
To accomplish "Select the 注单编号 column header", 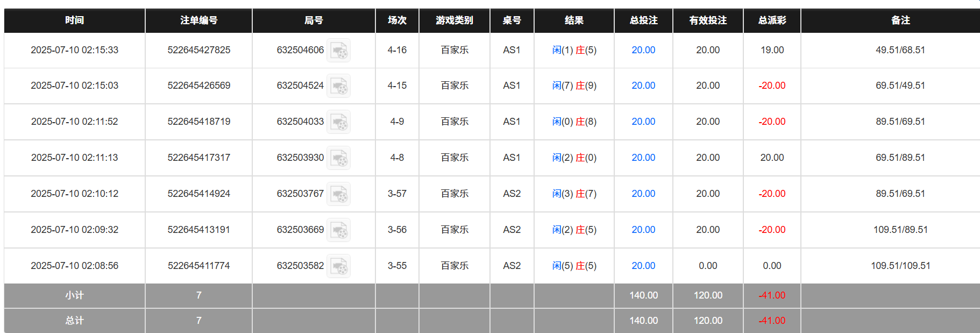I will tap(198, 20).
